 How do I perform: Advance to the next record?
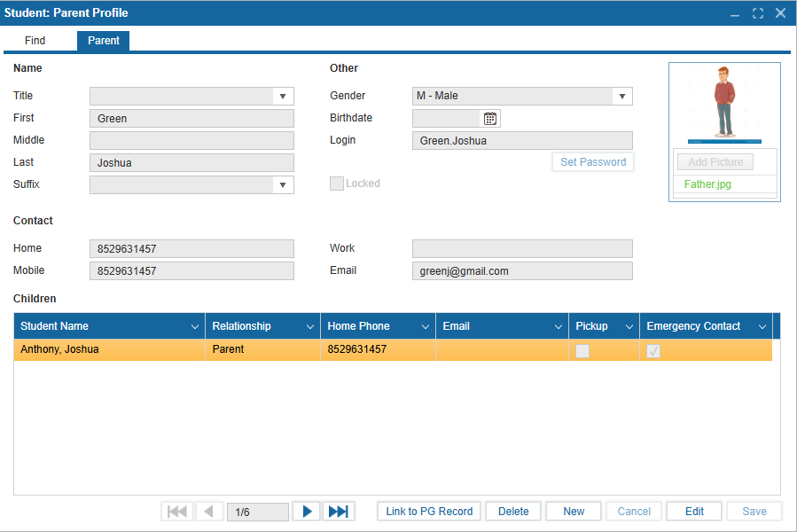point(307,512)
